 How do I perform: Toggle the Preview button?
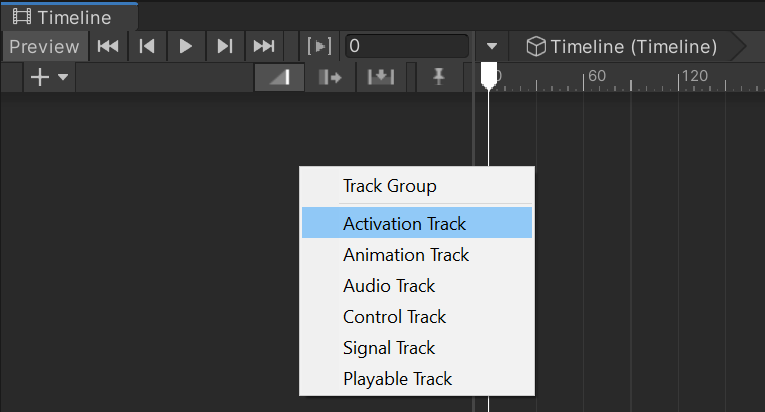[44, 46]
